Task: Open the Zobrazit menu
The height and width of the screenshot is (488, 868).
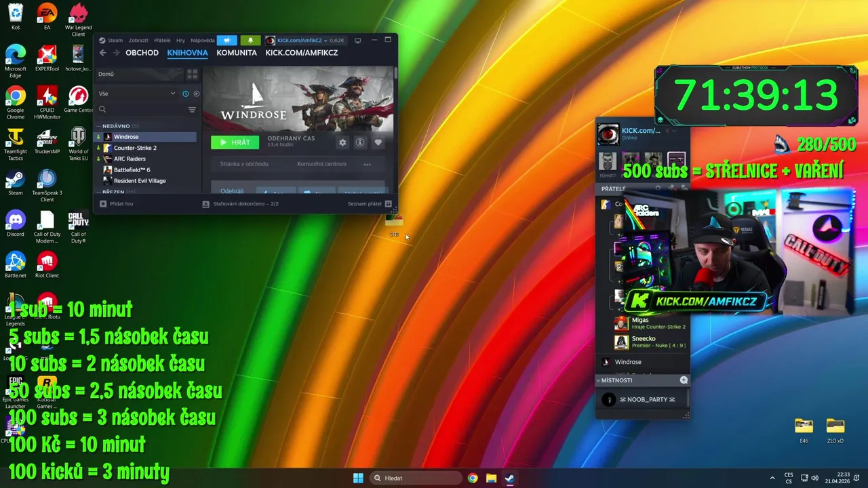Action: [138, 40]
